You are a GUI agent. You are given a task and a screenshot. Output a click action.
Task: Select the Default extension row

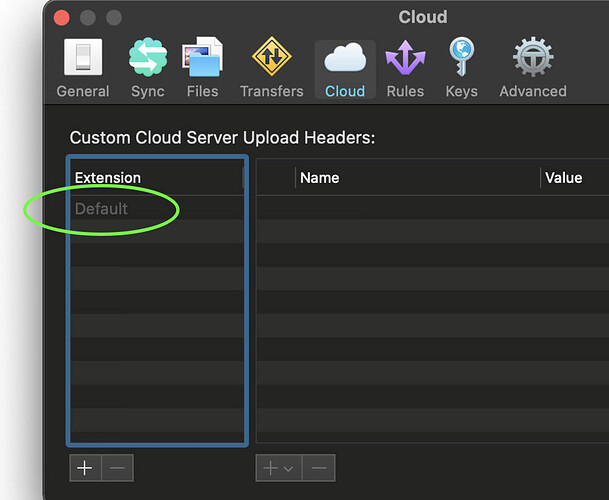(157, 209)
